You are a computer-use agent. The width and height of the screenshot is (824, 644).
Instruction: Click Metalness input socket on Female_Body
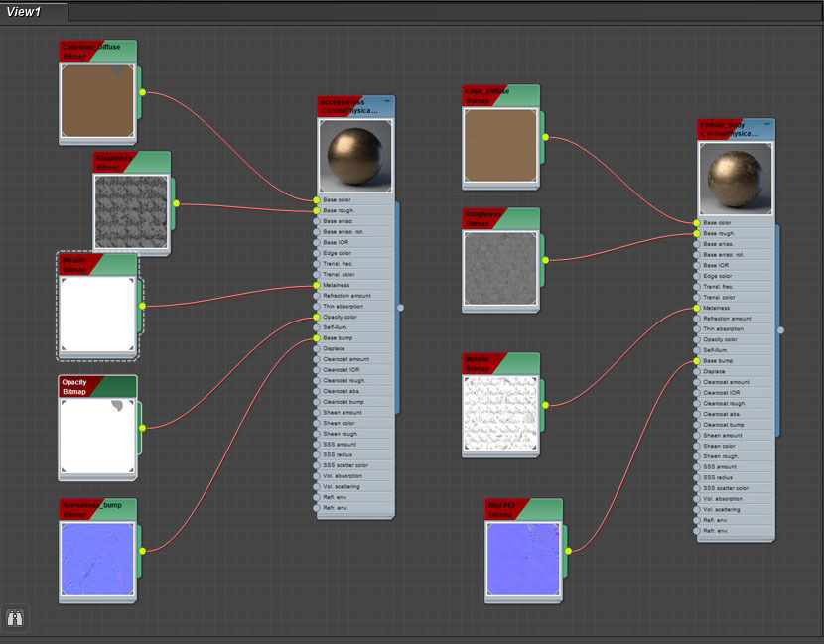(x=696, y=308)
